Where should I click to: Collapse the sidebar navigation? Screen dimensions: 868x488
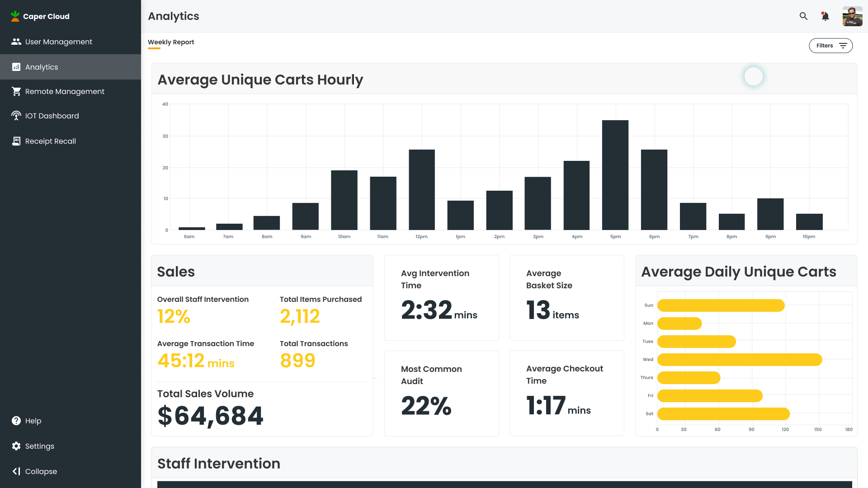coord(34,471)
